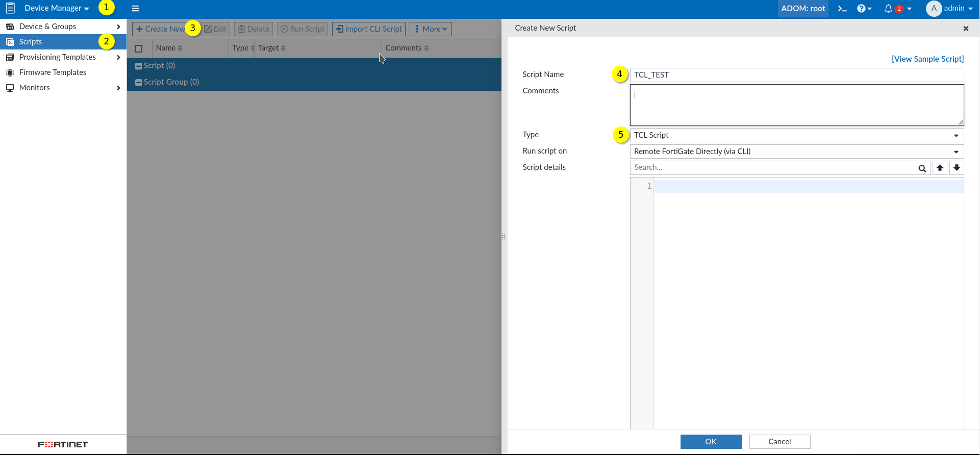The height and width of the screenshot is (455, 980).
Task: Click line 1 of the script editor
Action: (809, 186)
